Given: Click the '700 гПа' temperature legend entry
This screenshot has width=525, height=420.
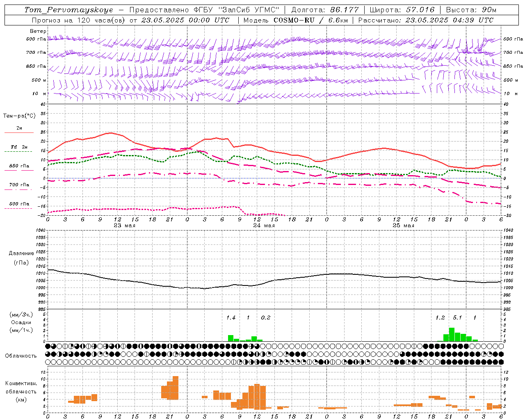Looking at the screenshot, I should [19, 185].
